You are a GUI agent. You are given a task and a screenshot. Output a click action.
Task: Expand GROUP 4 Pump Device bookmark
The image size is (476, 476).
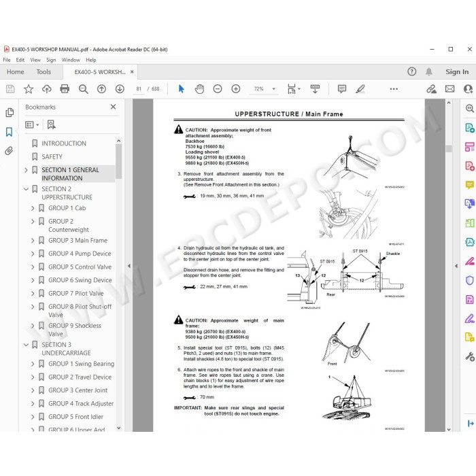(33, 254)
